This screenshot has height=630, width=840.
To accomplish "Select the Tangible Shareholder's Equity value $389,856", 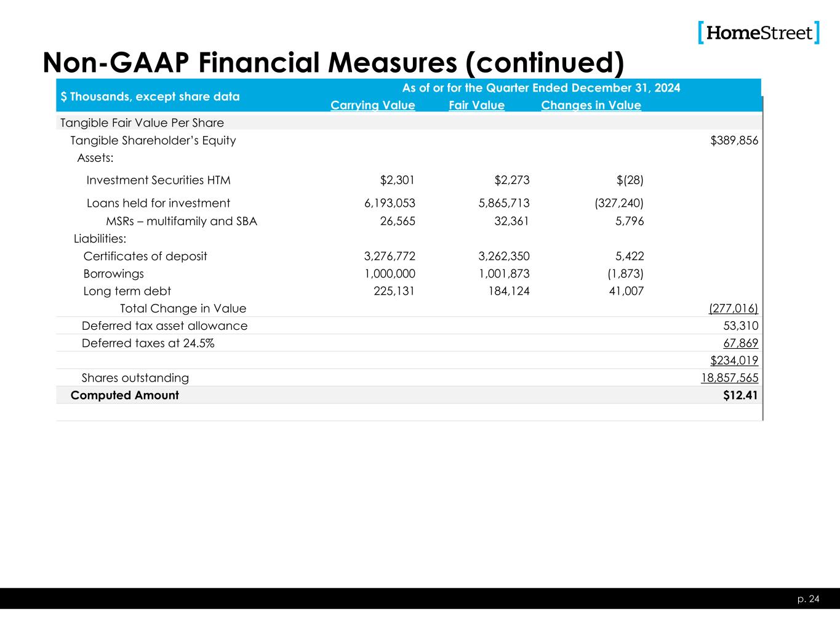I will coord(734,140).
